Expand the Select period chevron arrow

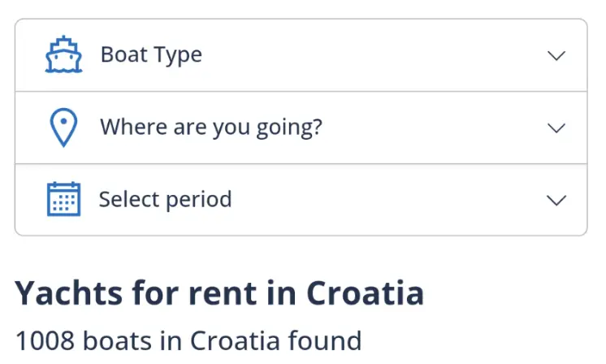(x=556, y=200)
